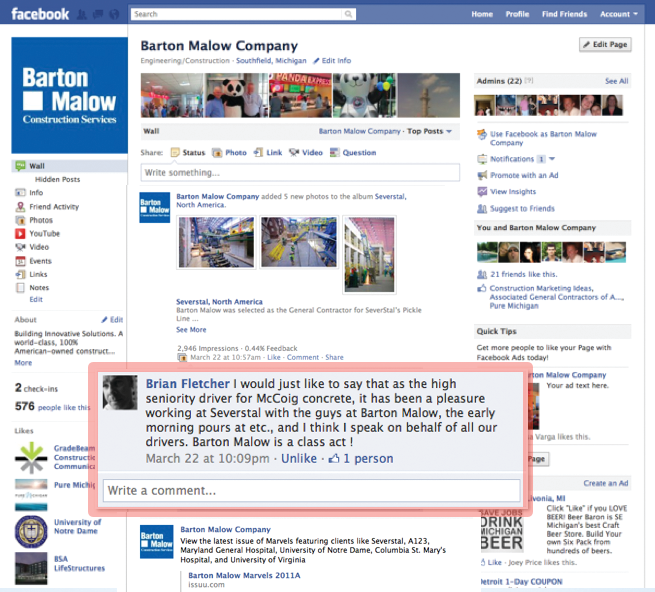Screen dimensions: 655x592
Task: Click Brian Fletcher's profile picture
Action: click(x=120, y=392)
